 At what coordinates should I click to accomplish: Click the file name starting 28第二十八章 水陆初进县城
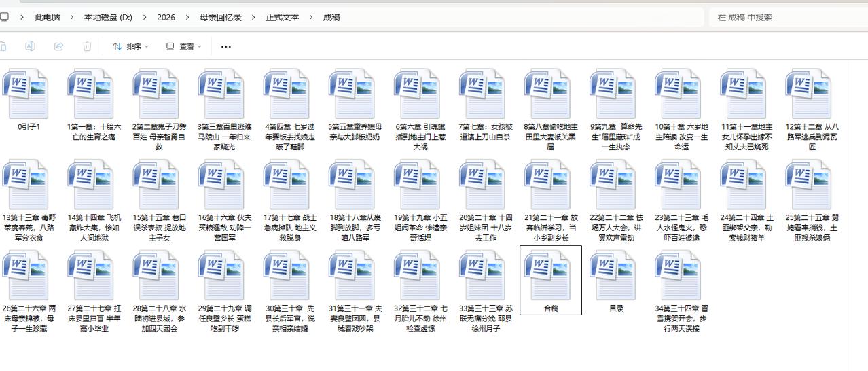pyautogui.click(x=159, y=318)
